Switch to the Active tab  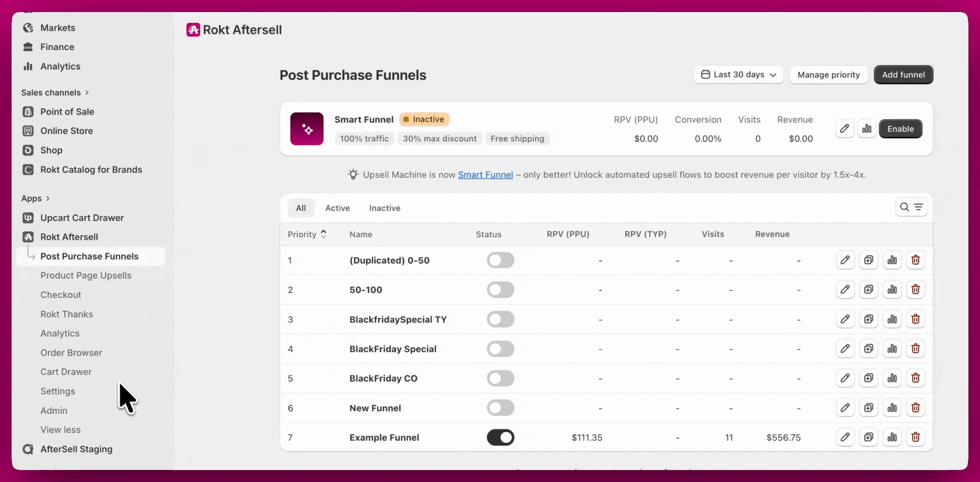[337, 208]
